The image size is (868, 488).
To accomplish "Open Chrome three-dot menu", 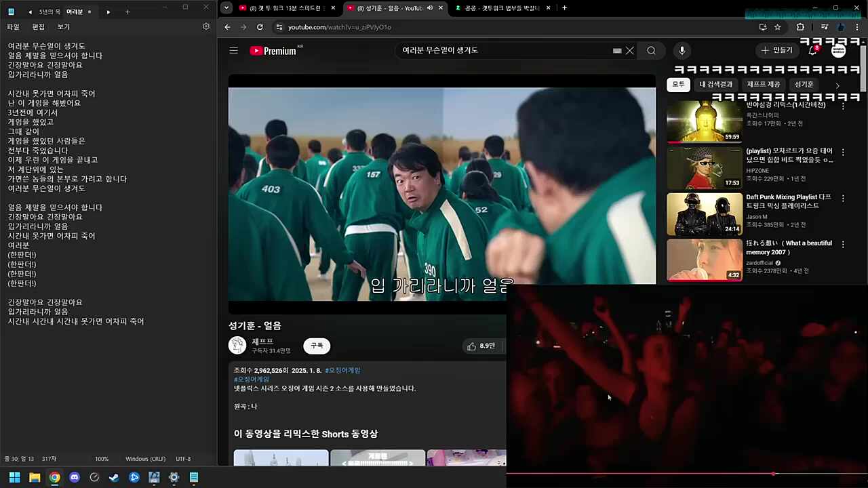I will point(858,27).
